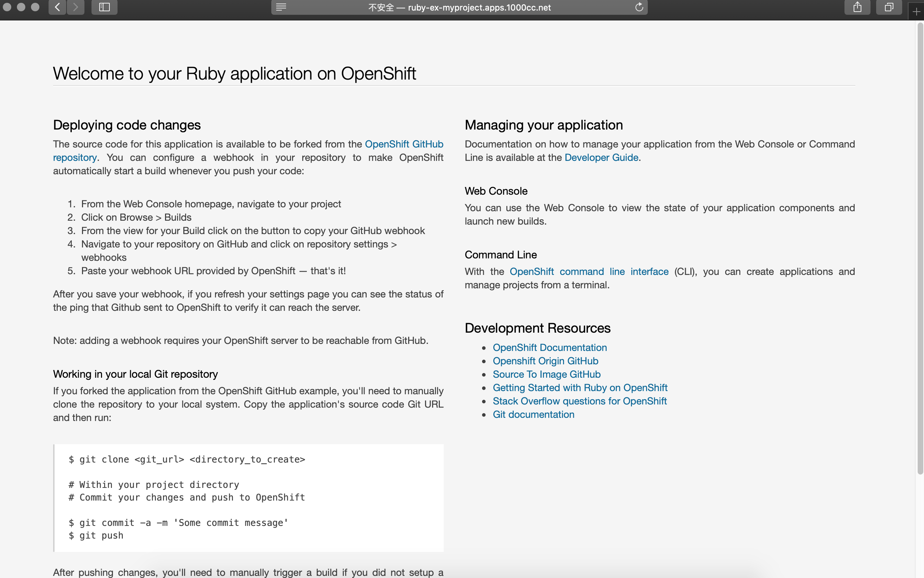
Task: Click step 'From the Web Console homepage'
Action: point(211,204)
